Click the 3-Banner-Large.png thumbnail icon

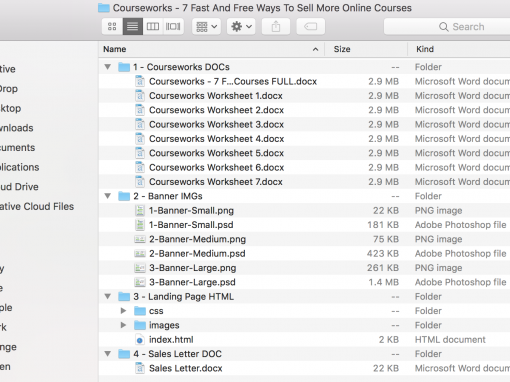click(140, 268)
